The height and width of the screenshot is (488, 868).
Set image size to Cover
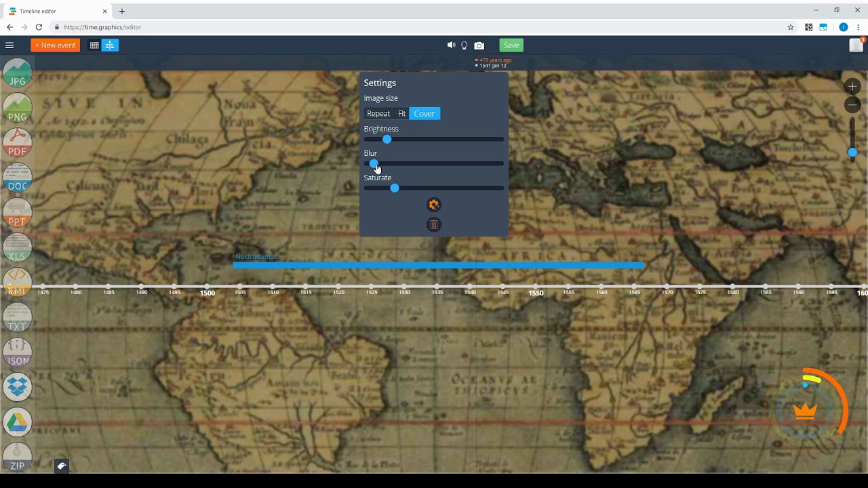425,114
